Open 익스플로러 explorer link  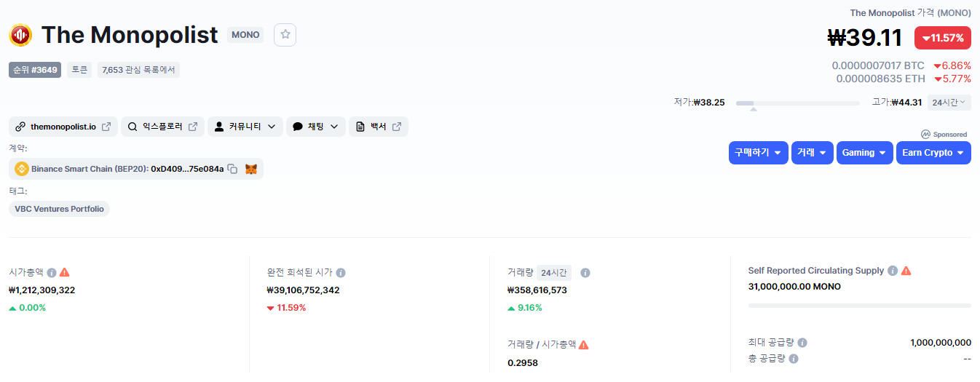pyautogui.click(x=163, y=127)
